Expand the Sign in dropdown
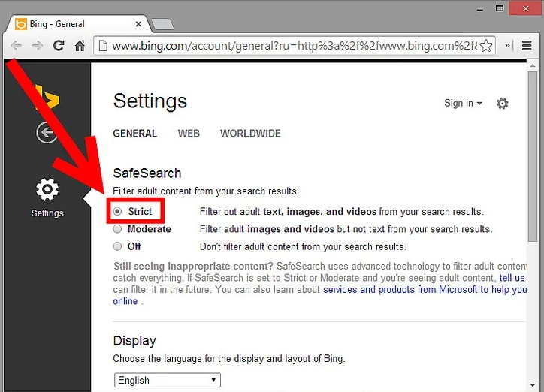The width and height of the screenshot is (544, 392). 463,104
